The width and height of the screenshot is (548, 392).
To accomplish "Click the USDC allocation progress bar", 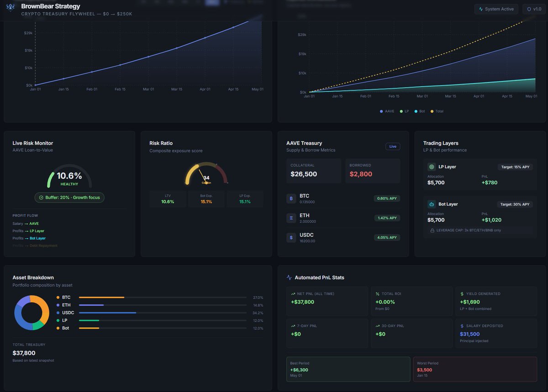I will tap(163, 313).
